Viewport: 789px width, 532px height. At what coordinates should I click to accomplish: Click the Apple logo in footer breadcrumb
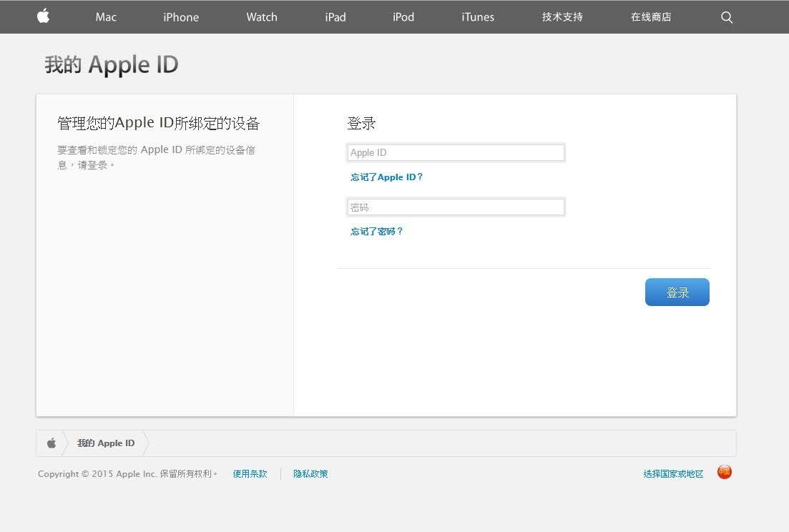click(x=52, y=443)
